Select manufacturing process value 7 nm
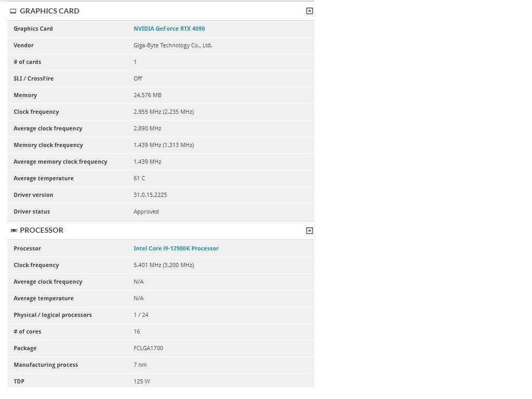This screenshot has height=399, width=532. pos(140,365)
